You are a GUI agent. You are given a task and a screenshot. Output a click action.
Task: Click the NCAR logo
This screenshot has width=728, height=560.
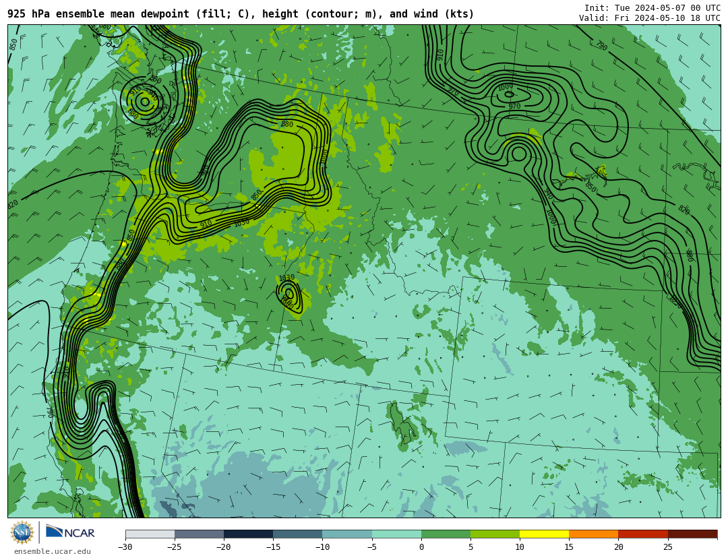click(71, 532)
